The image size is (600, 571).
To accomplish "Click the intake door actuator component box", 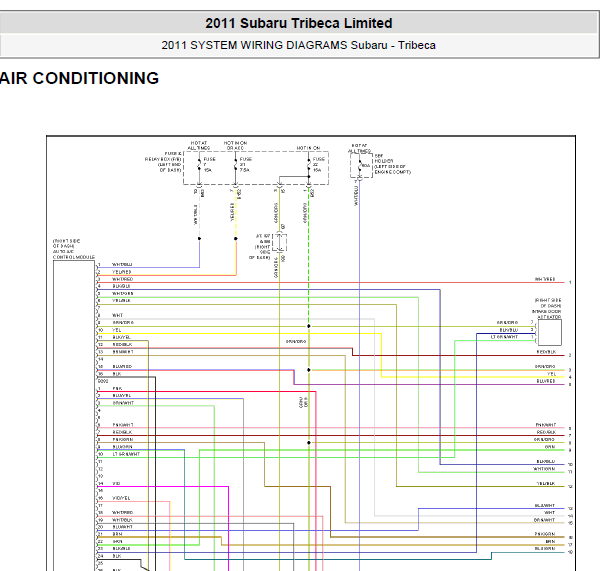I will pyautogui.click(x=549, y=332).
